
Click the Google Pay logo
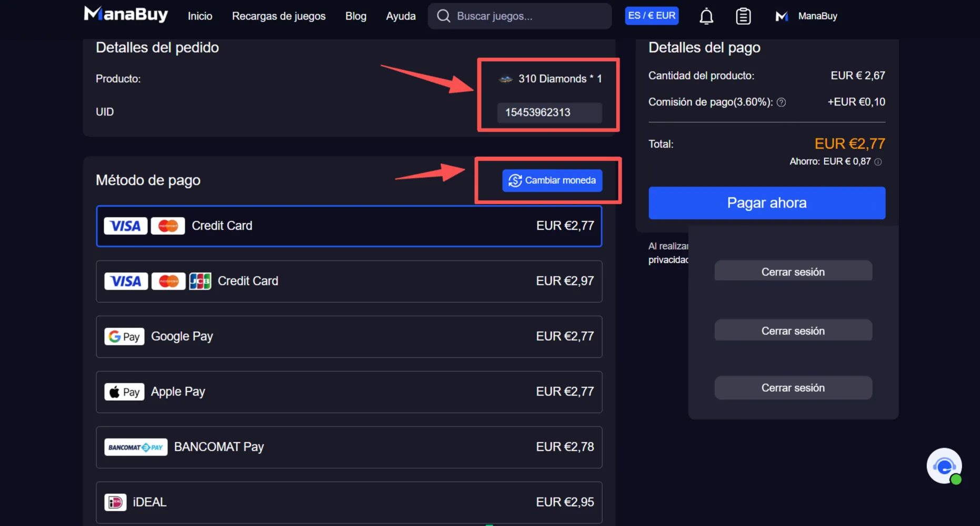tap(124, 336)
